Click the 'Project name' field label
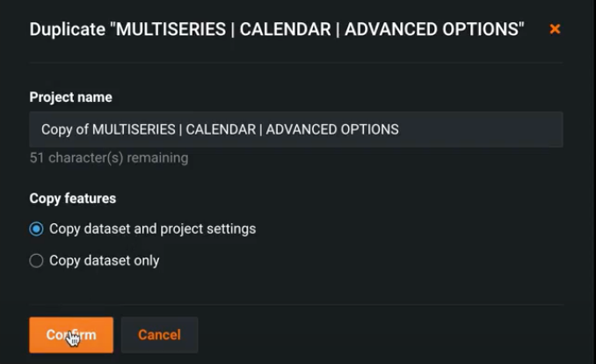Image resolution: width=596 pixels, height=364 pixels. (x=70, y=98)
